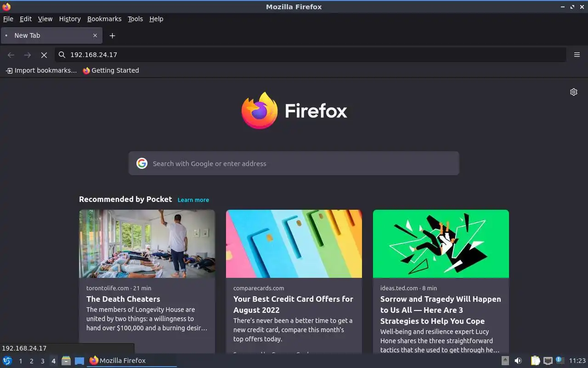This screenshot has width=588, height=368.
Task: Switch to workspace 3
Action: 43,361
